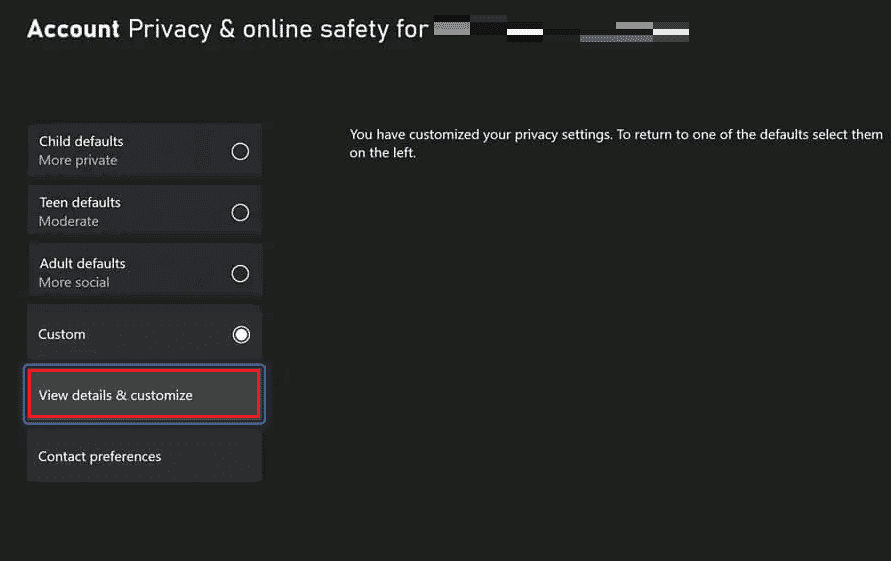891x561 pixels.
Task: Select the Teen defaults radio circle
Action: point(240,212)
